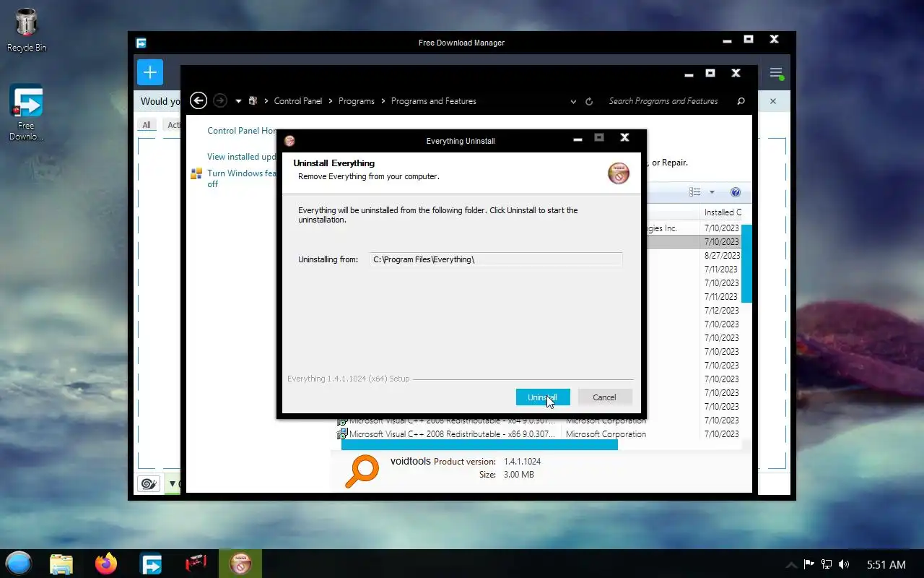924x578 pixels.
Task: Click the search magnifier icon in Control Panel
Action: (x=741, y=101)
